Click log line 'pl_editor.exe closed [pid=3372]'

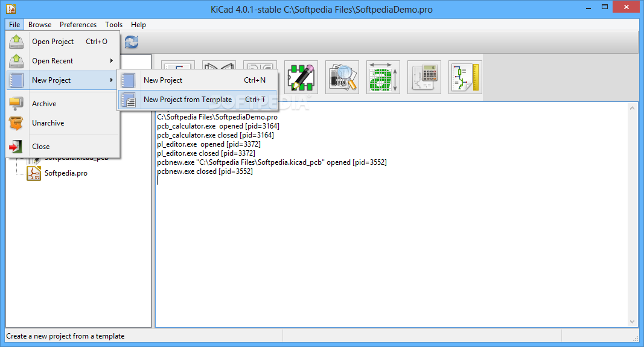pos(206,153)
